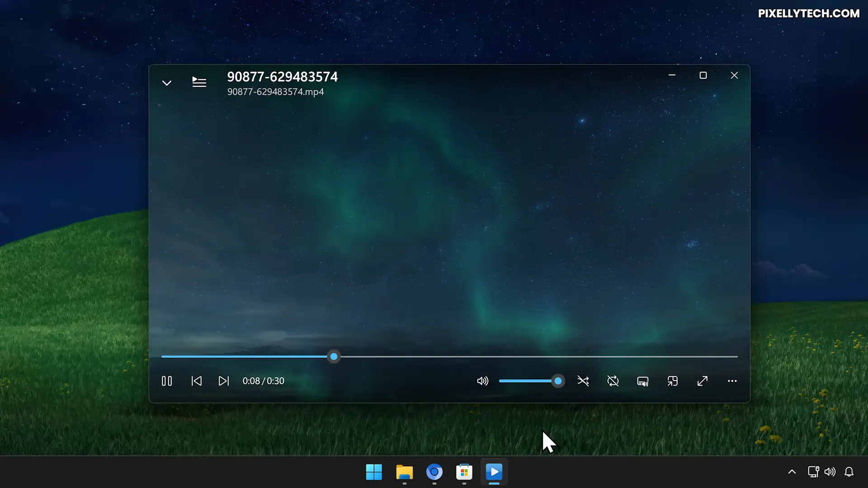Open more options ellipsis menu

click(x=732, y=381)
